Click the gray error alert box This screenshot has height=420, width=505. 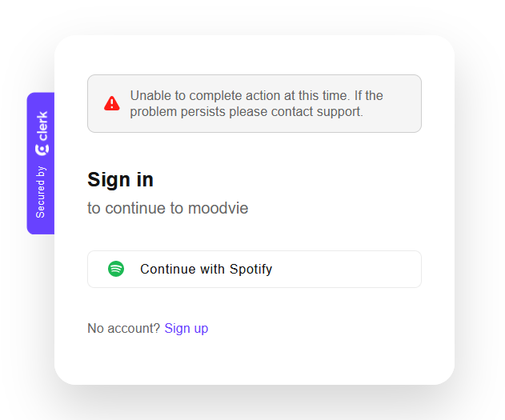click(x=254, y=103)
